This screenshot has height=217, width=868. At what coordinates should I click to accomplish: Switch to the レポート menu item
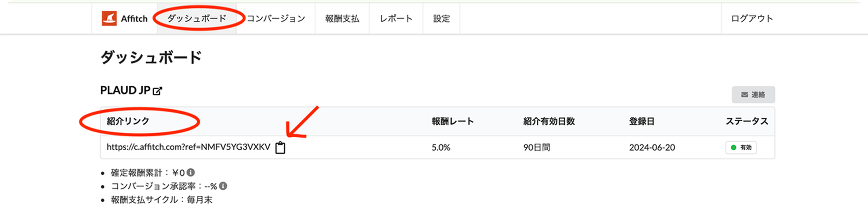396,18
